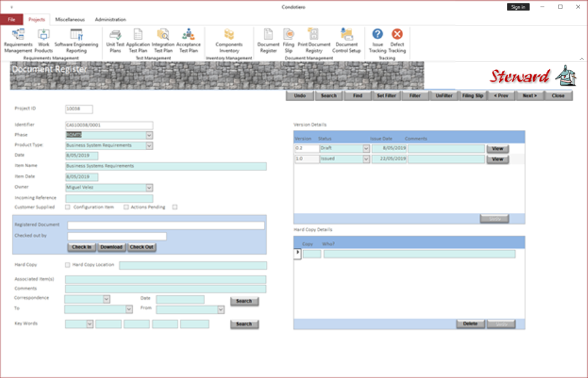Open the File tab
This screenshot has height=378, width=588.
[x=12, y=20]
